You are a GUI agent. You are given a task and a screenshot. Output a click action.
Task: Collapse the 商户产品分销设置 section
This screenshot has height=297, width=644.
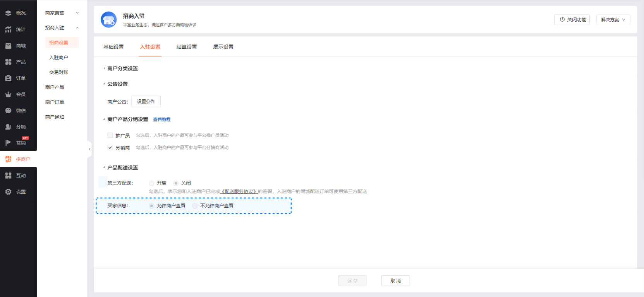(x=104, y=119)
